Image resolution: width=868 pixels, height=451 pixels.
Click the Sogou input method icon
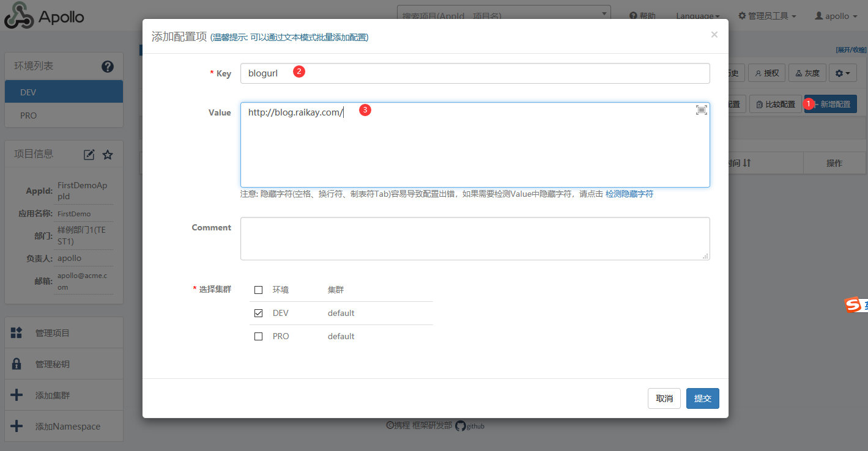(x=853, y=306)
